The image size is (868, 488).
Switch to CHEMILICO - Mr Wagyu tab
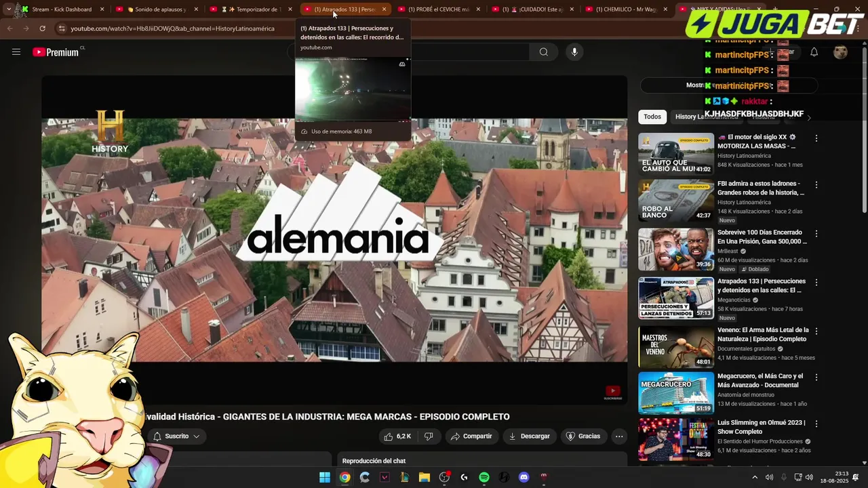click(x=625, y=9)
